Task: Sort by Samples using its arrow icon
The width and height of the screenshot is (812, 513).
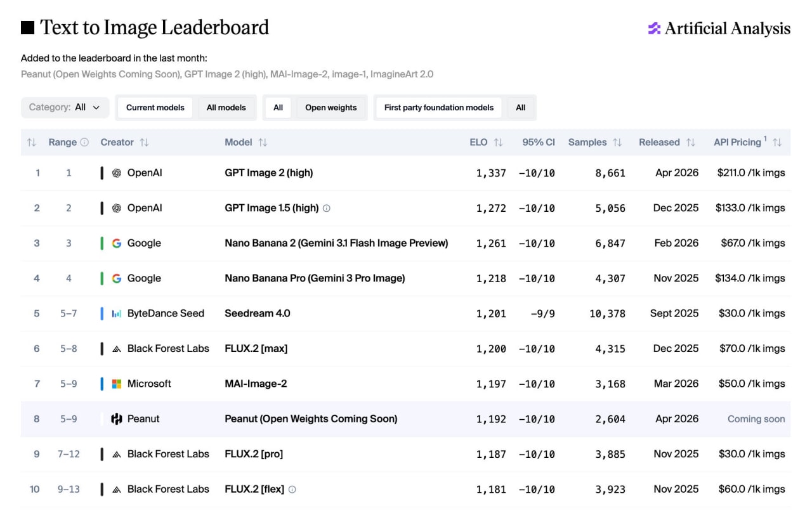Action: click(x=617, y=143)
